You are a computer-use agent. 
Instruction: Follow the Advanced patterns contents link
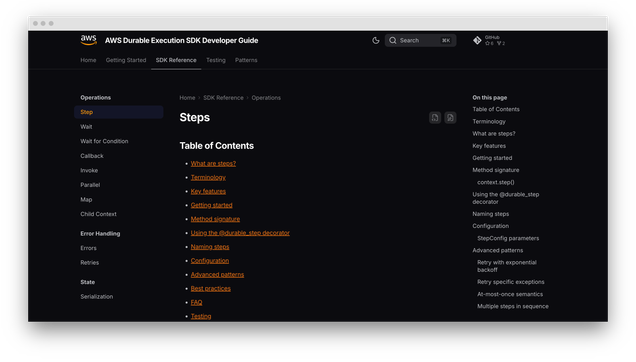217,274
